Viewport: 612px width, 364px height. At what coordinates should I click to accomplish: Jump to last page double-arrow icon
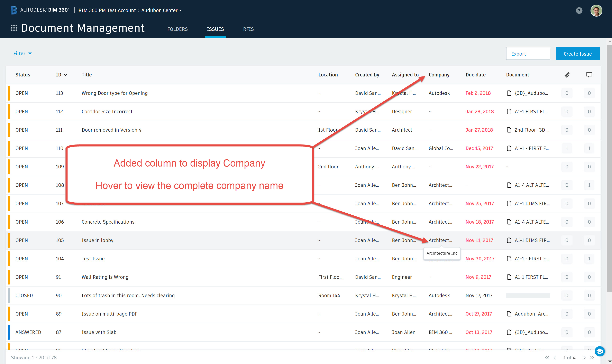[592, 358]
